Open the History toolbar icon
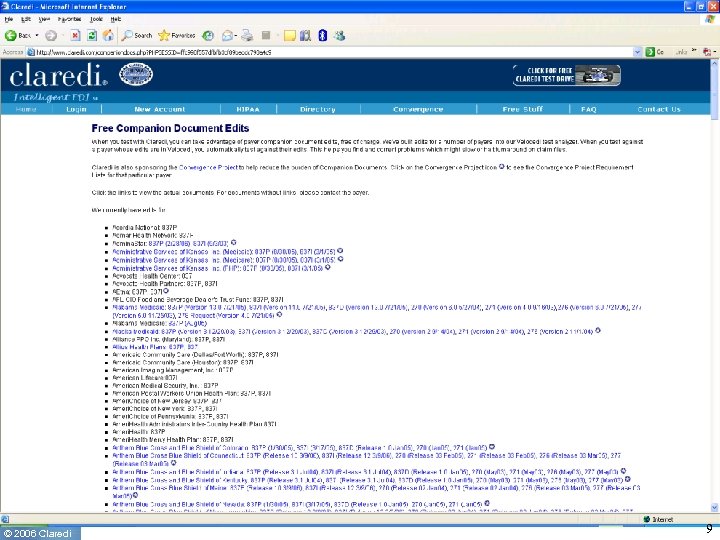Screen dimensions: 720x540 pos(208,35)
